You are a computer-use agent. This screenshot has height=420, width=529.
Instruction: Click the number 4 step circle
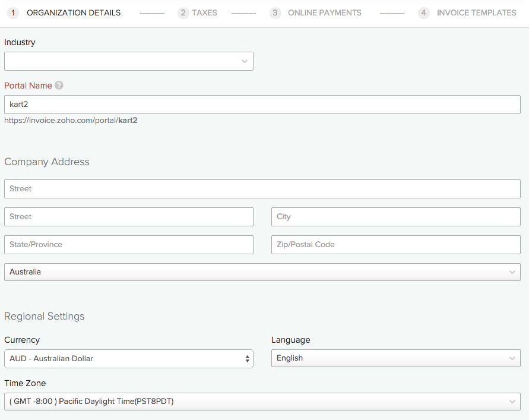tap(423, 12)
